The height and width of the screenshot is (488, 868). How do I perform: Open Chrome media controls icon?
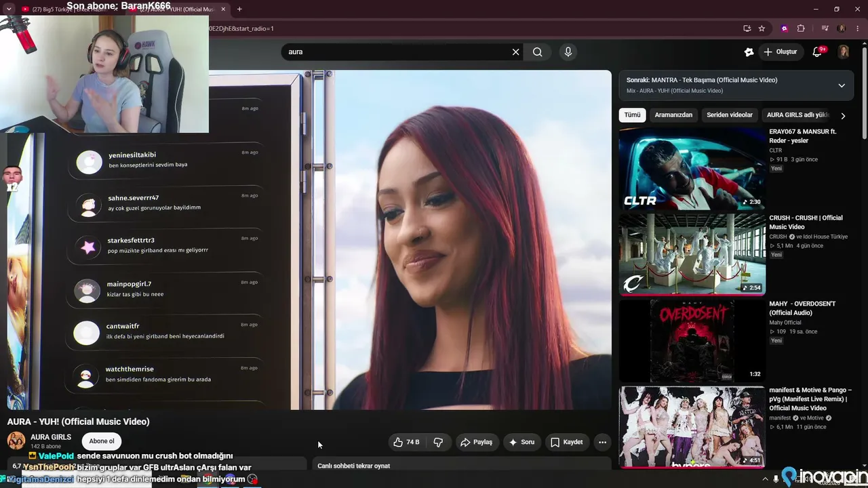point(825,28)
